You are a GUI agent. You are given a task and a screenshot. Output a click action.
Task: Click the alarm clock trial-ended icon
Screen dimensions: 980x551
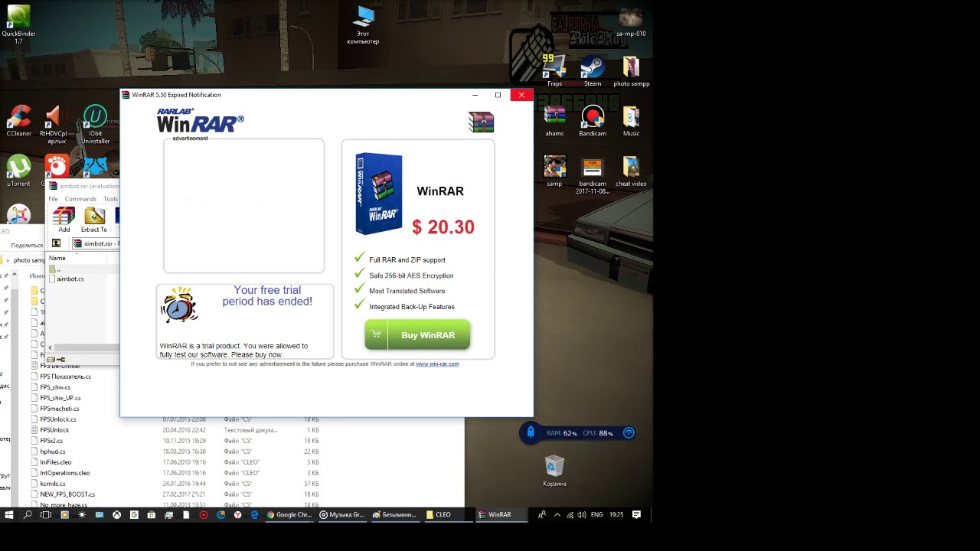pyautogui.click(x=179, y=305)
